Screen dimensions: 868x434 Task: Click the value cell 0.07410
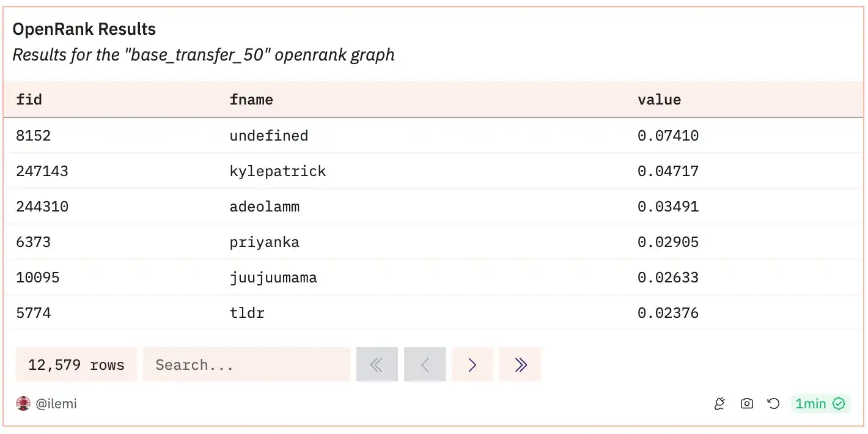[x=668, y=136]
